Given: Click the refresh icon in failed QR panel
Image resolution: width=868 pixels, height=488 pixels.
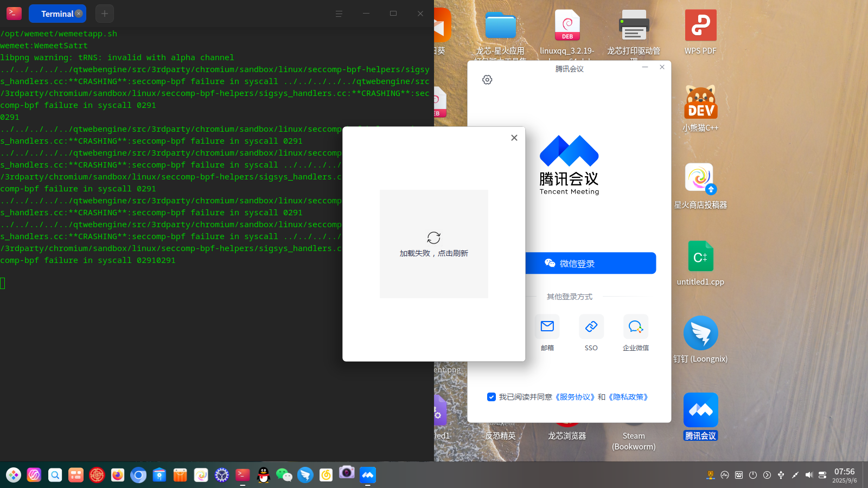Looking at the screenshot, I should pyautogui.click(x=434, y=237).
